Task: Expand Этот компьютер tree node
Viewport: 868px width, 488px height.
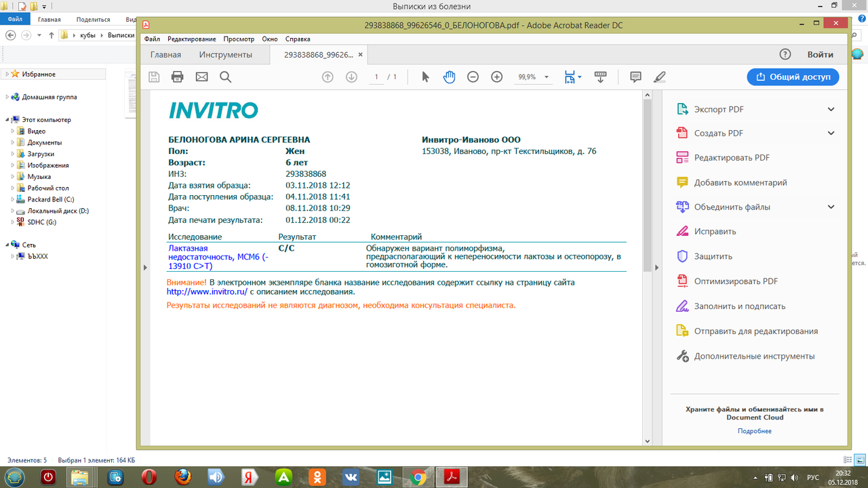Action: point(7,119)
